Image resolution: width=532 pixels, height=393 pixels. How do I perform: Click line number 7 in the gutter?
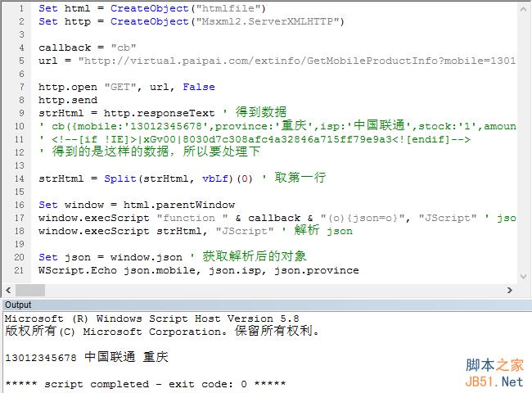coord(20,86)
